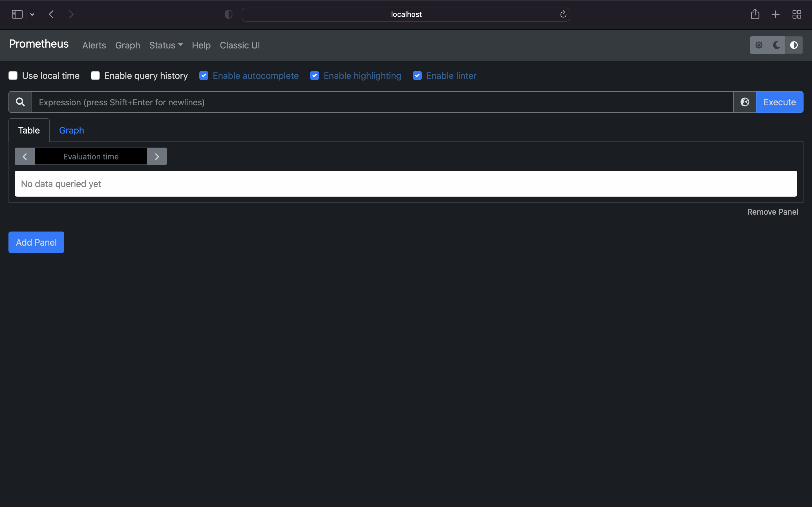Open the Alerts page
This screenshot has height=507, width=812.
pos(94,45)
